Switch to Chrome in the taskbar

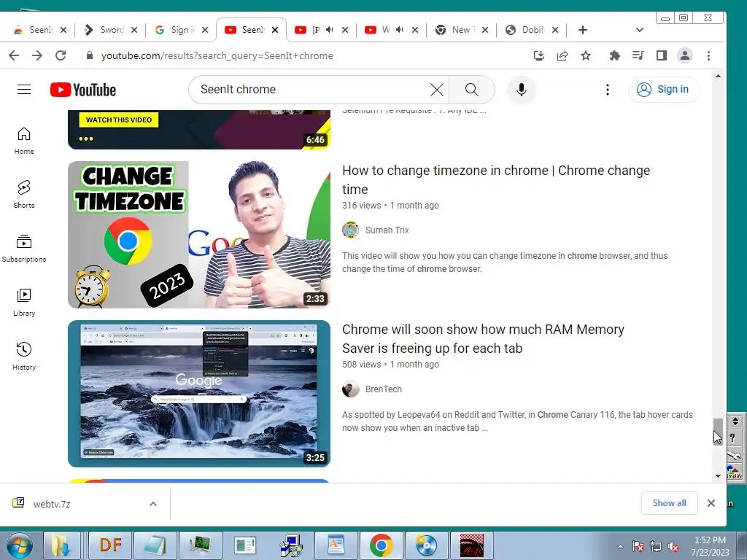(381, 545)
